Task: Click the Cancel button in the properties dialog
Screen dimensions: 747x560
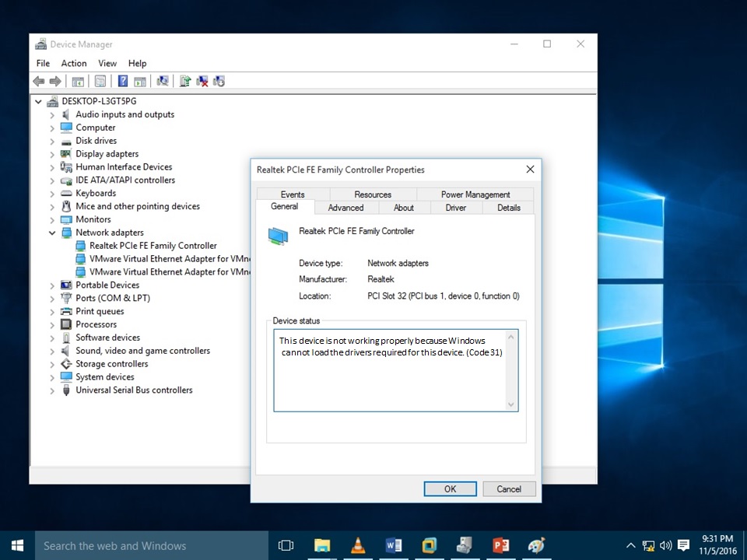Action: coord(509,488)
